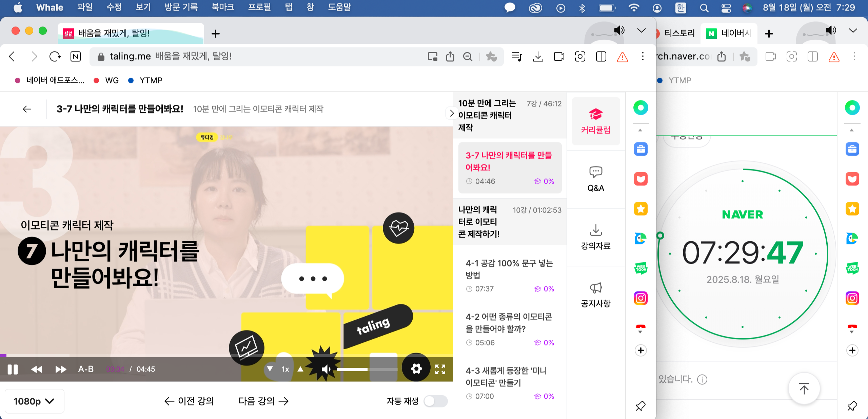Mute the video player speaker
The height and width of the screenshot is (419, 868).
pos(326,369)
